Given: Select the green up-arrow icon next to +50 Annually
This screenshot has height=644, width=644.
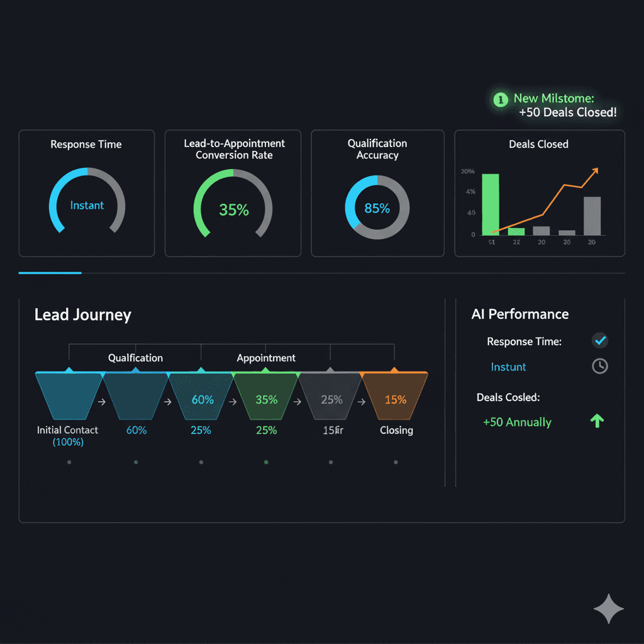Looking at the screenshot, I should pyautogui.click(x=596, y=421).
